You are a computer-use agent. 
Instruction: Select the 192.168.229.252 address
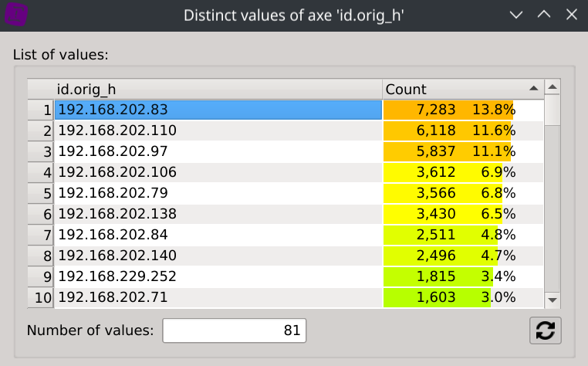pyautogui.click(x=218, y=276)
